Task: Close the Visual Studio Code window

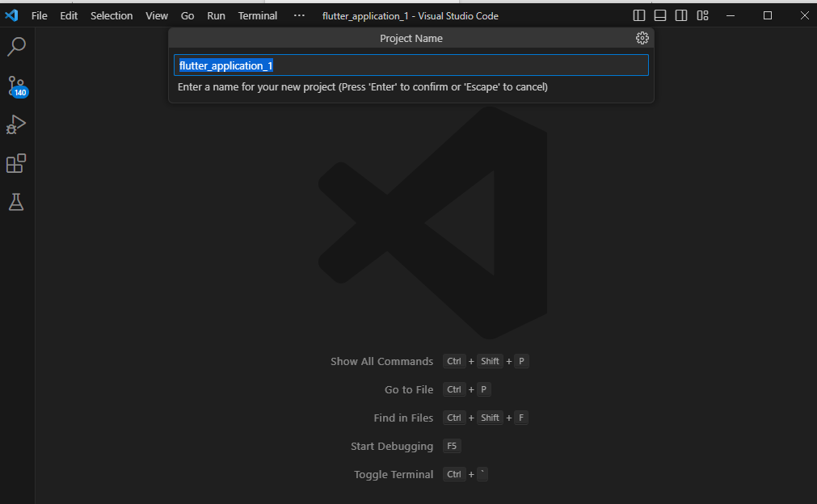Action: click(805, 15)
